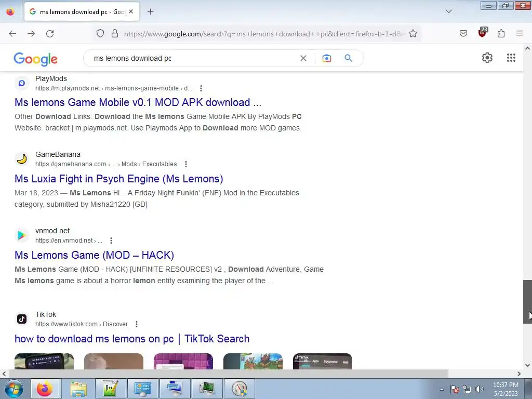Screen dimensions: 532x399
Task: Open tracking protection shield icon
Action: 100,34
